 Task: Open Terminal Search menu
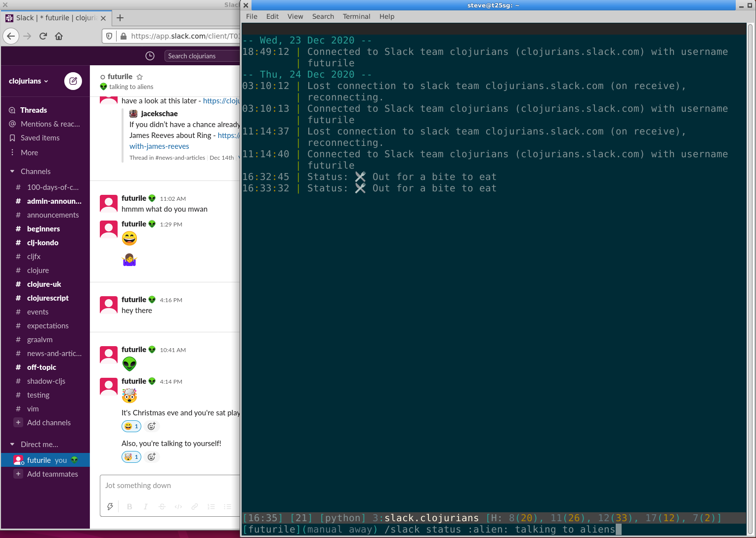pyautogui.click(x=323, y=16)
